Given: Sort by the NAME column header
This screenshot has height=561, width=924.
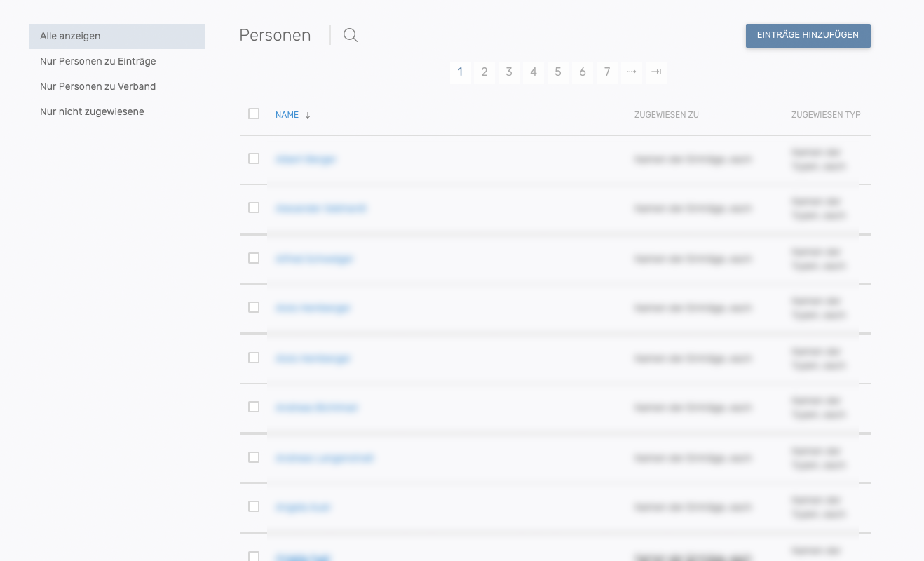Looking at the screenshot, I should pos(287,115).
